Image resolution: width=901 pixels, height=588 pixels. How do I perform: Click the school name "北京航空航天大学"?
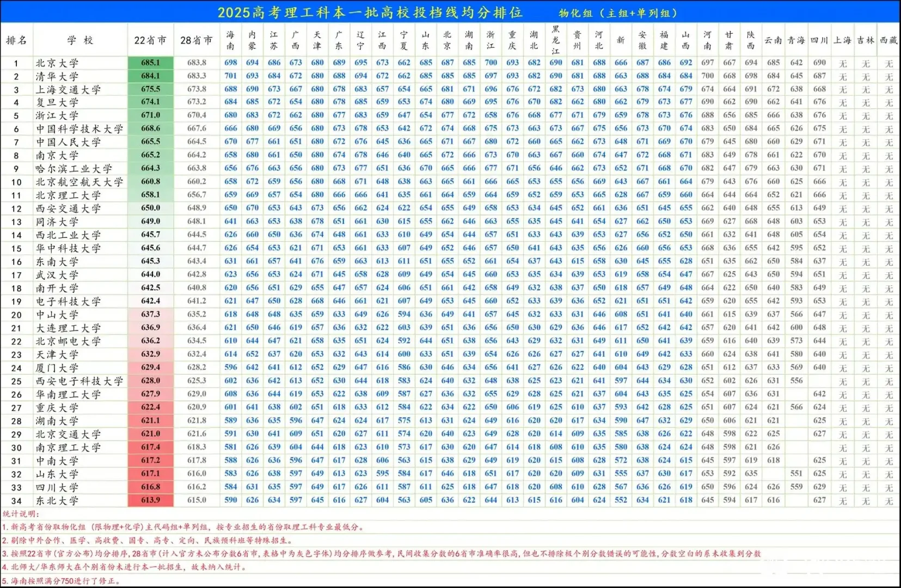(x=79, y=182)
